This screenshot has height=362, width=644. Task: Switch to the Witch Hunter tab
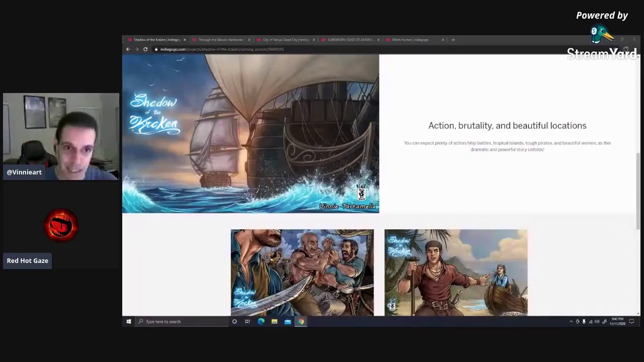pyautogui.click(x=410, y=40)
